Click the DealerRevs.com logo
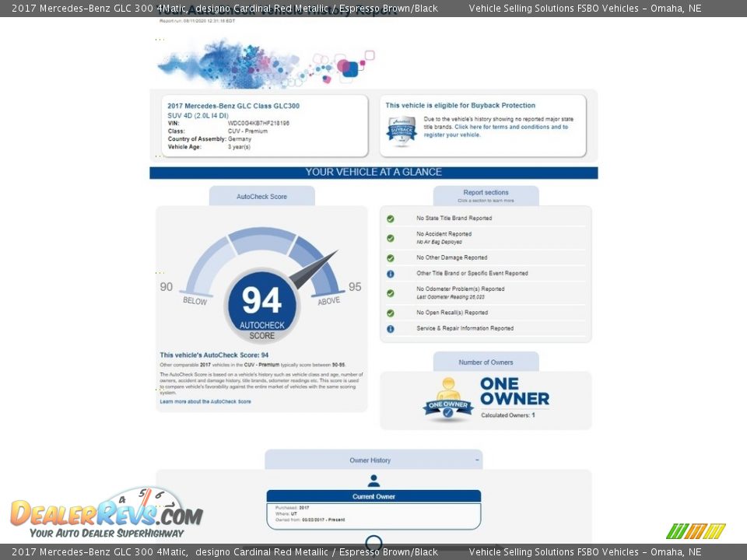Image resolution: width=747 pixels, height=560 pixels. pos(107,513)
